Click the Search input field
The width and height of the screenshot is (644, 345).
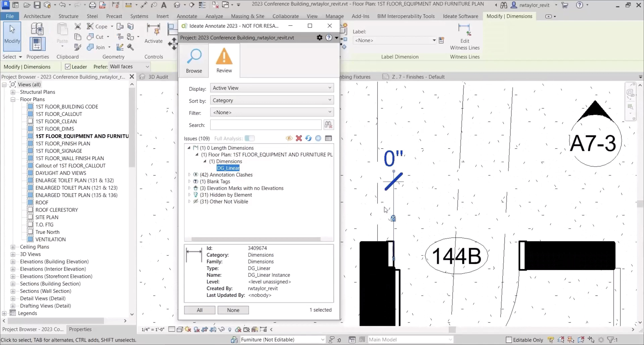(x=266, y=125)
